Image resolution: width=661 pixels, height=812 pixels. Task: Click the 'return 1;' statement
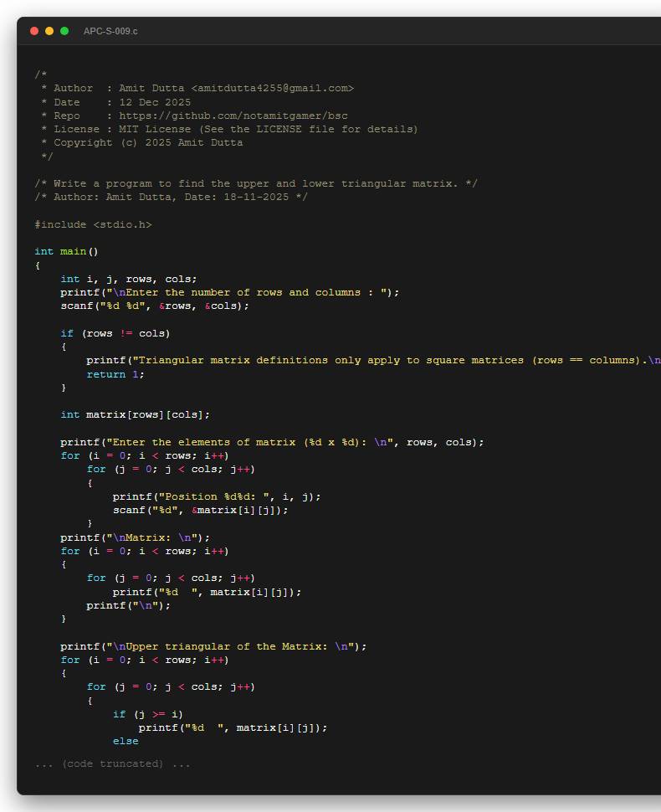point(115,374)
